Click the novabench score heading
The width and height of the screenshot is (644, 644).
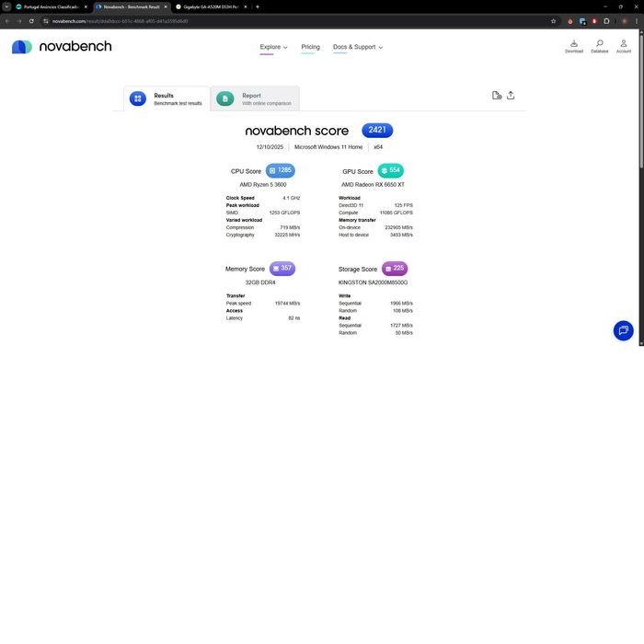pyautogui.click(x=297, y=131)
